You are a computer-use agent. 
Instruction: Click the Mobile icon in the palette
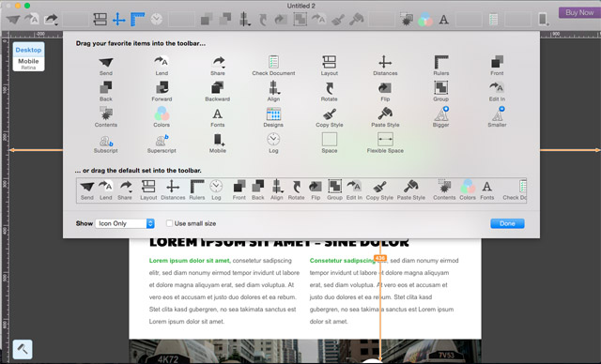219,140
